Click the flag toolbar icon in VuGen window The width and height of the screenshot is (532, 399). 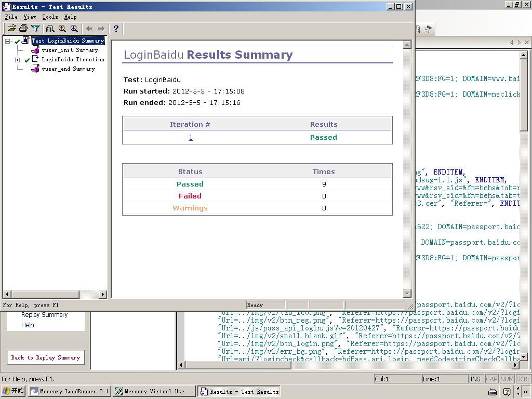point(428,29)
